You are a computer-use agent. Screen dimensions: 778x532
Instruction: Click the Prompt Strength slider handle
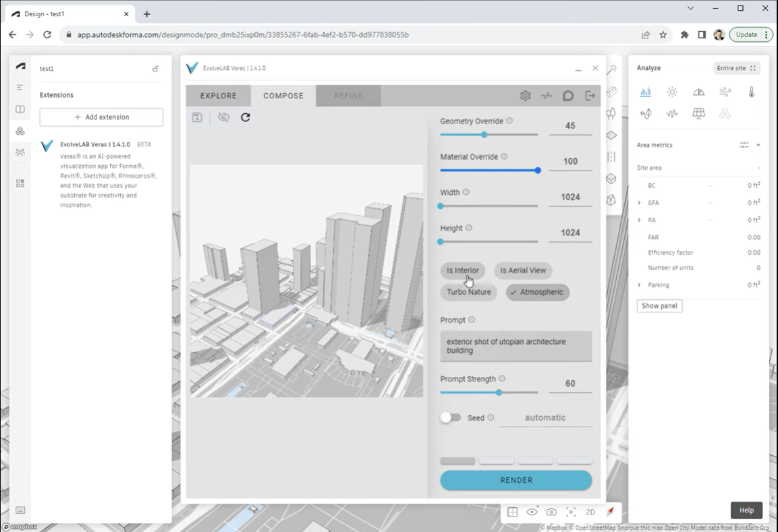tap(499, 392)
